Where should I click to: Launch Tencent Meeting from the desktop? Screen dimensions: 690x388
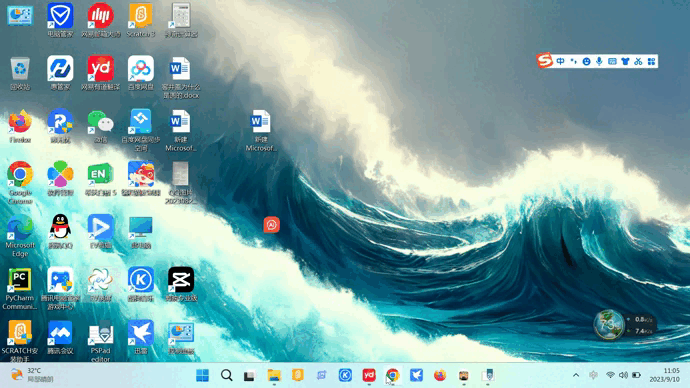(x=60, y=333)
